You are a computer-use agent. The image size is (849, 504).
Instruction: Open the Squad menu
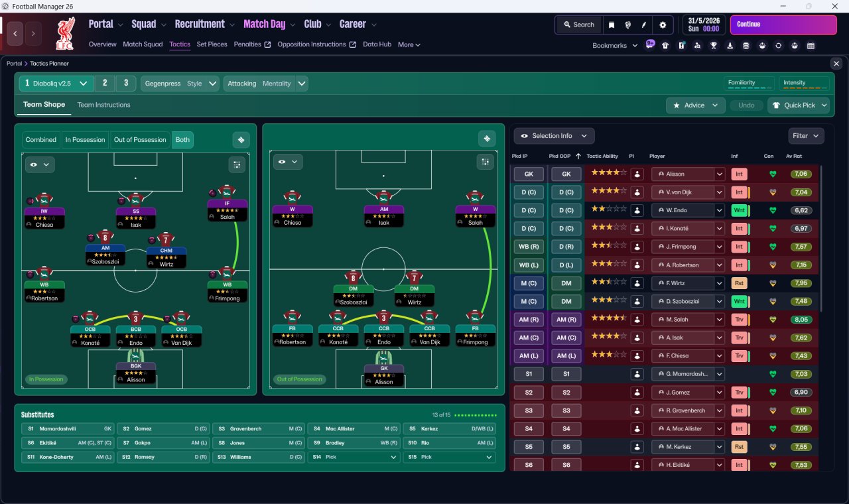click(149, 24)
